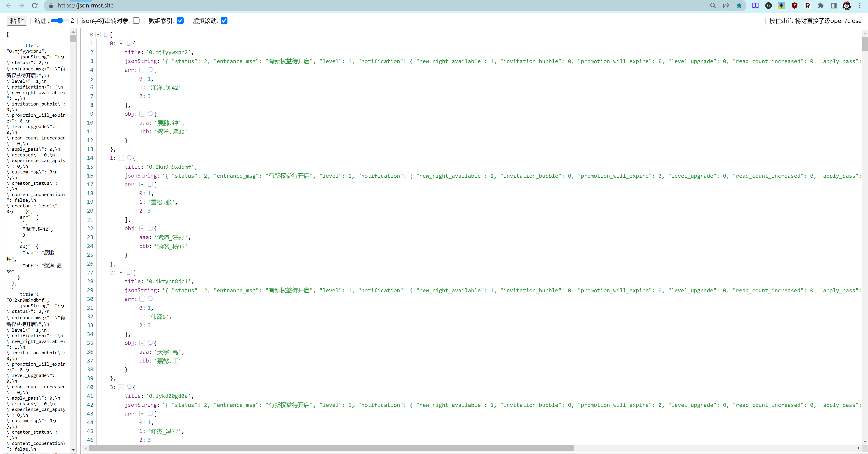Copy the first arr array via copy icon

click(150, 70)
